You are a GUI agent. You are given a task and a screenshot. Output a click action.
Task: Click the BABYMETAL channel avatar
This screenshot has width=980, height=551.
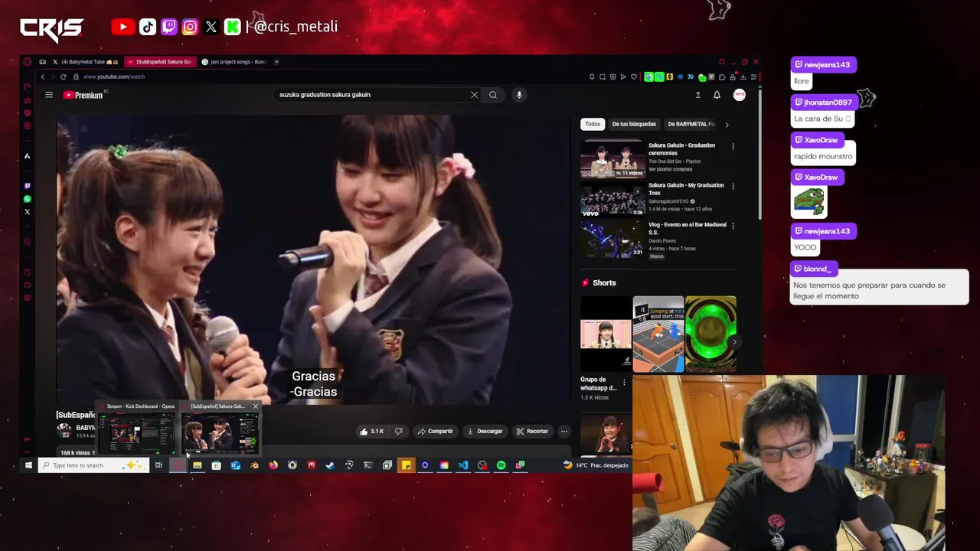[64, 431]
